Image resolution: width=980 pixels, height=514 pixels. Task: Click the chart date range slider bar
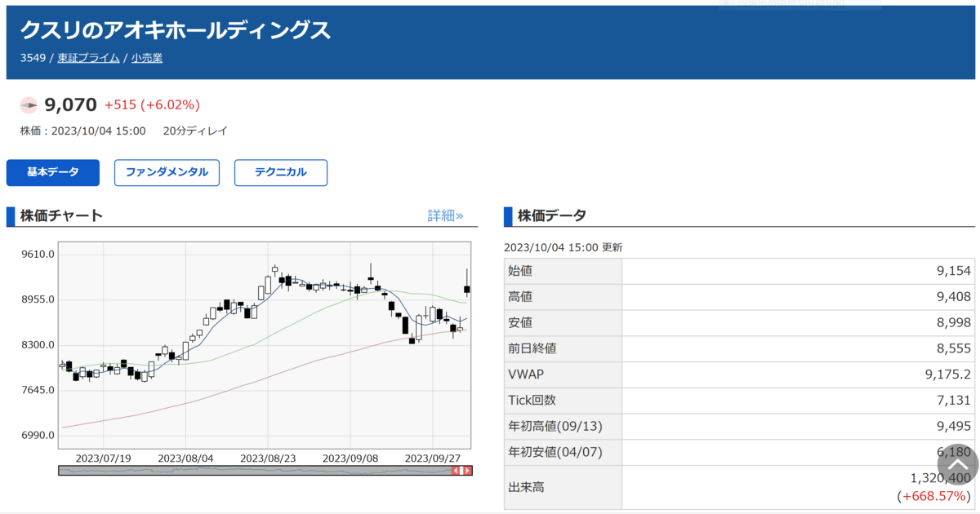point(265,471)
